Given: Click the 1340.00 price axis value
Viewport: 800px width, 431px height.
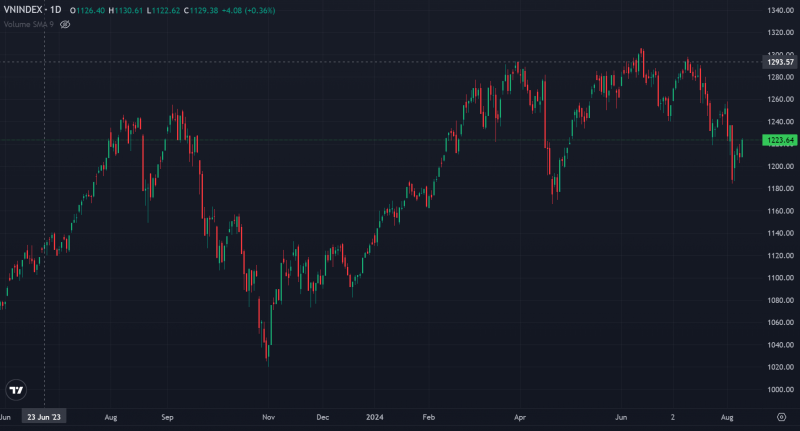Looking at the screenshot, I should point(781,10).
